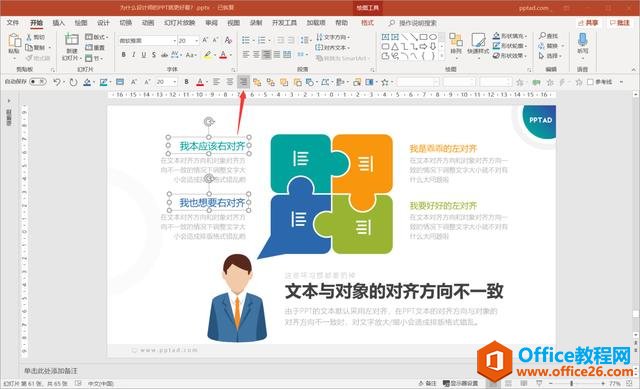Viewport: 640px width, 389px height.
Task: Toggle Italic formatting
Action: point(133,55)
